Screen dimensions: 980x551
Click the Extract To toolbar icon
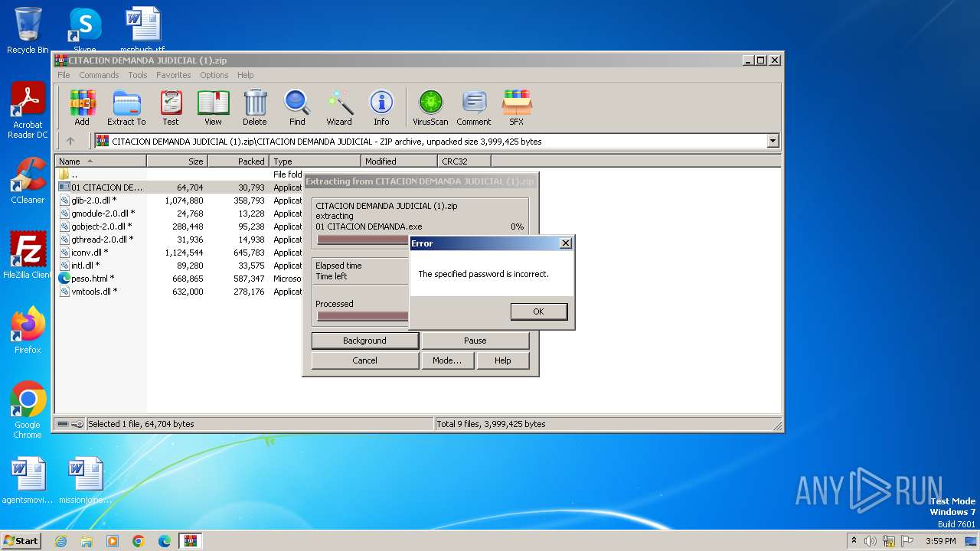(126, 107)
